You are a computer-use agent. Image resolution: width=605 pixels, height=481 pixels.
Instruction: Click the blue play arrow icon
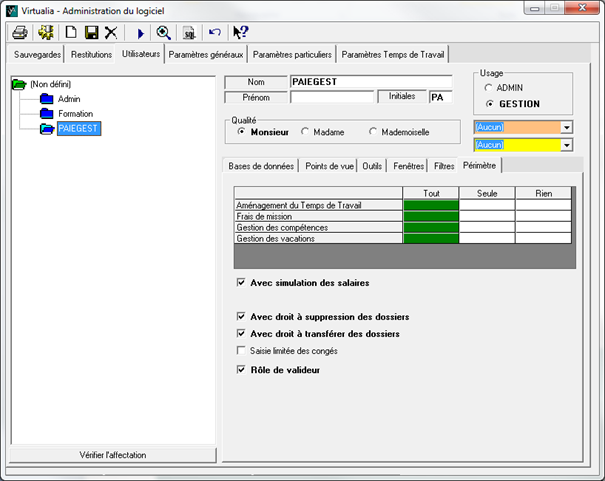(141, 32)
